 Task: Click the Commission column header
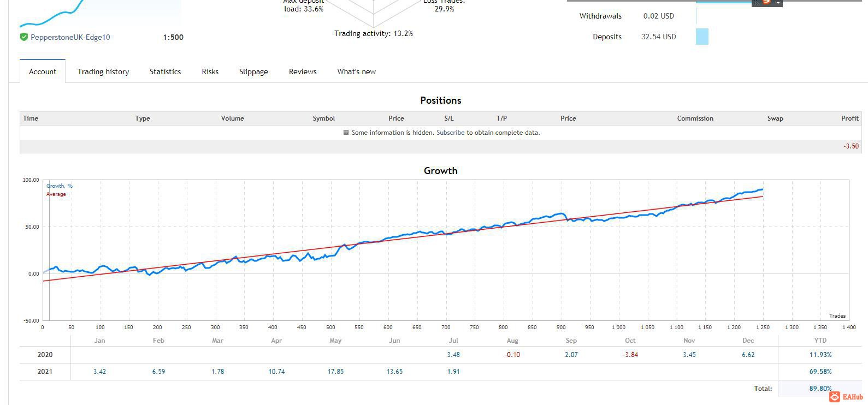click(695, 118)
